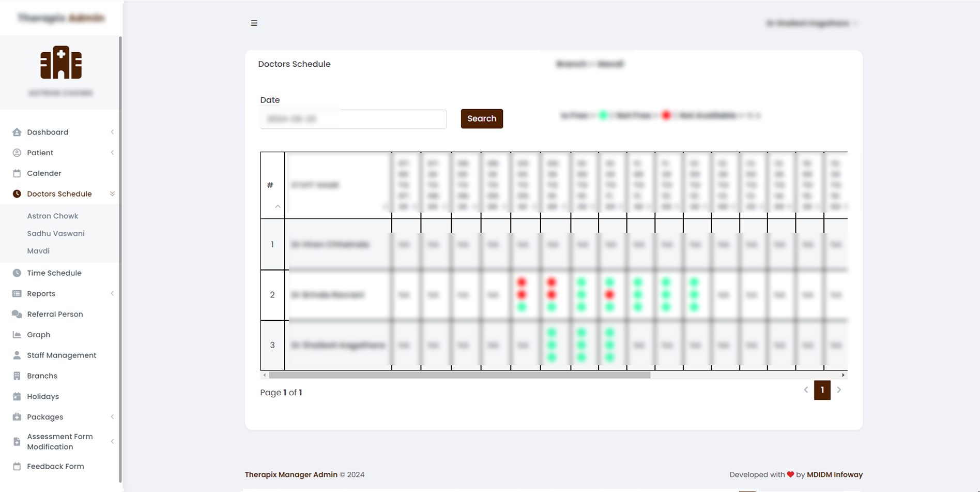Click the Branchs building icon

(17, 376)
